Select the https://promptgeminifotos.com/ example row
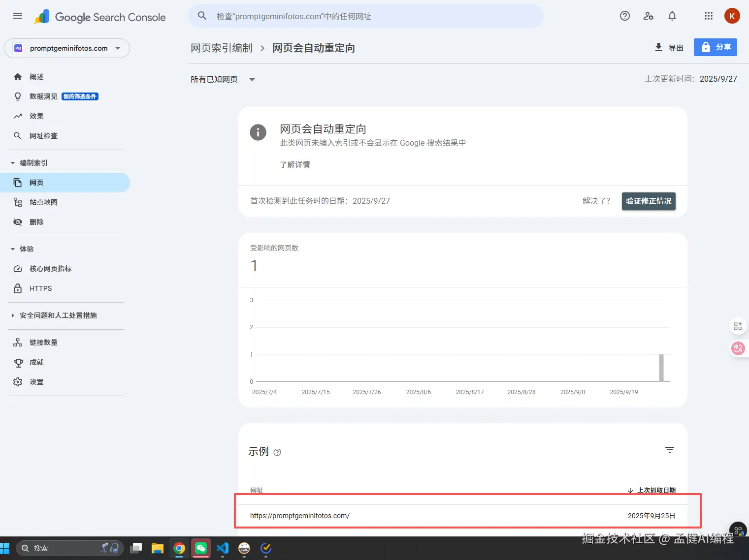This screenshot has height=560, width=749. click(463, 516)
